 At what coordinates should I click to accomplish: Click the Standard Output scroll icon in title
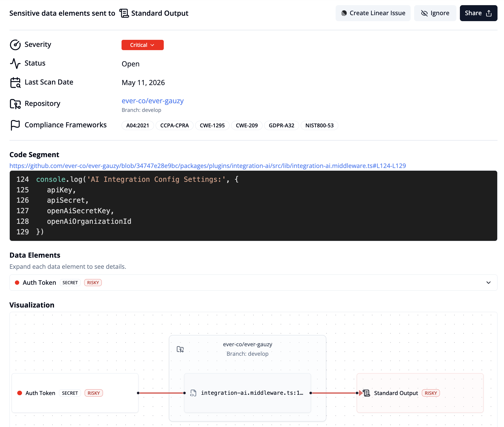coord(124,13)
